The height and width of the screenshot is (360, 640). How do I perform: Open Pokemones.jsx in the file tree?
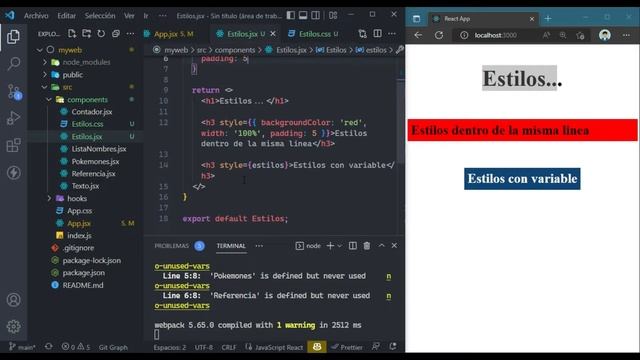pyautogui.click(x=95, y=162)
